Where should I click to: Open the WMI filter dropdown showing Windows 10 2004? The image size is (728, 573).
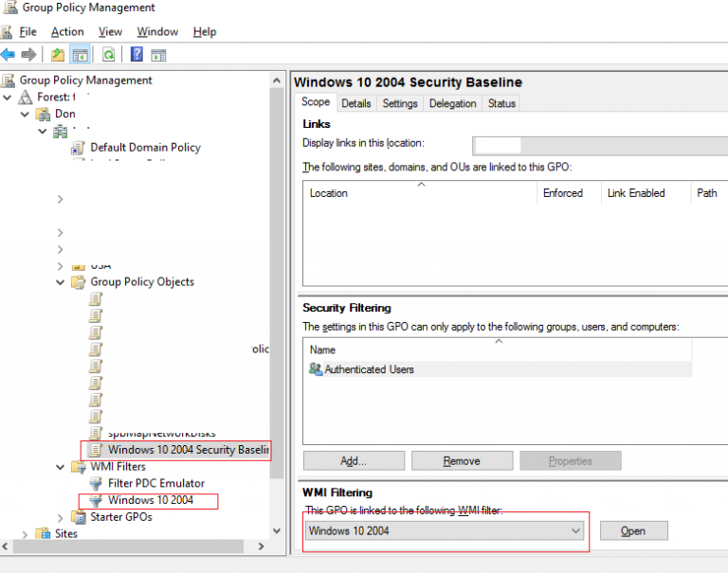(x=445, y=530)
